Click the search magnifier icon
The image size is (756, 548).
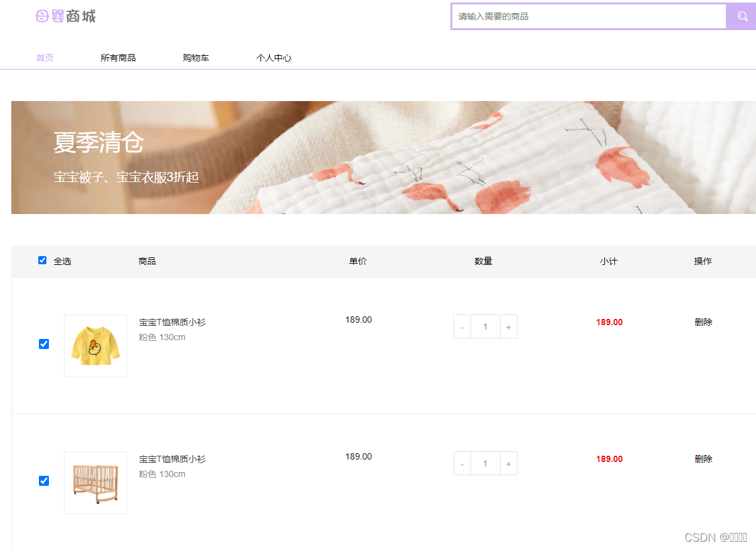coord(741,16)
